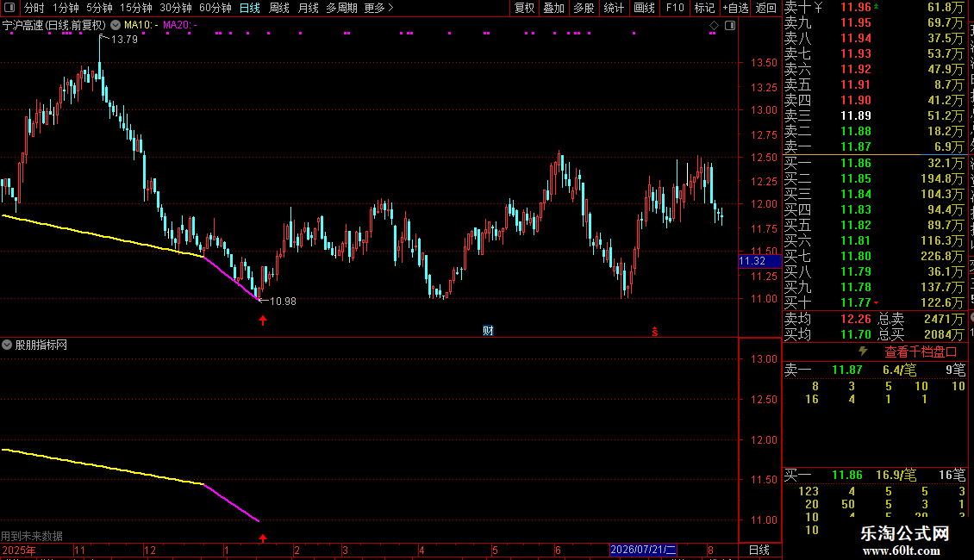Select the 1分钟 period
This screenshot has height=560, width=974.
point(66,8)
